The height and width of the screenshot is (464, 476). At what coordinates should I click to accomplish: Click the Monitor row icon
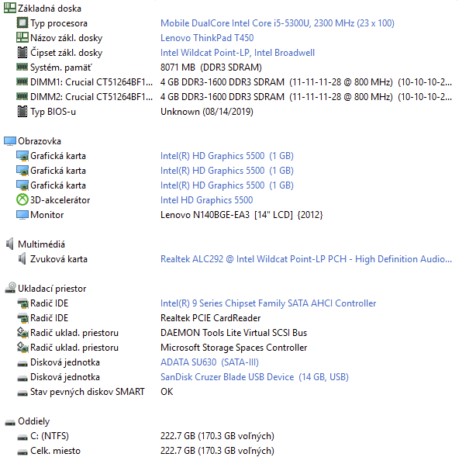[x=22, y=214]
